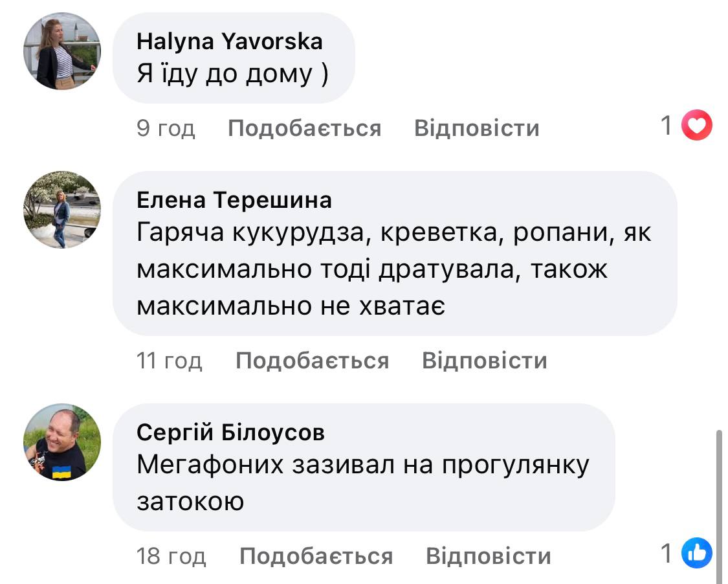Click the Елена Терешина name link
Image resolution: width=728 pixels, height=584 pixels.
(x=234, y=201)
